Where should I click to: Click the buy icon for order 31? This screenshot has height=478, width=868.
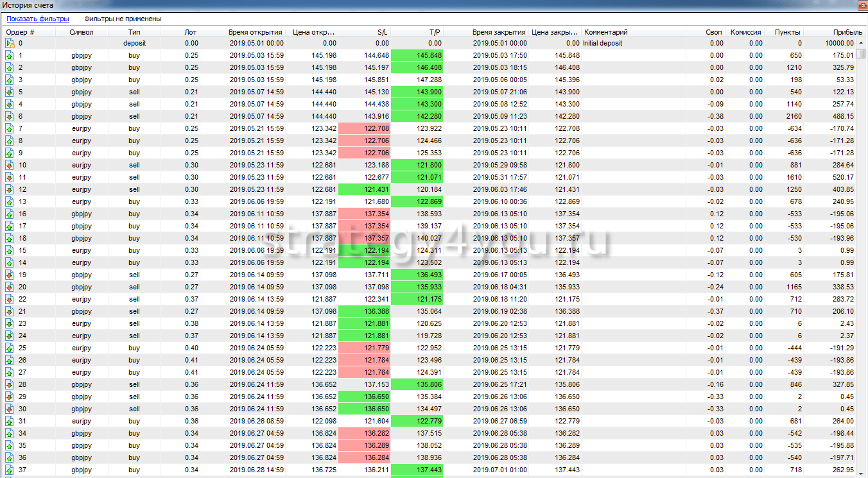10,422
